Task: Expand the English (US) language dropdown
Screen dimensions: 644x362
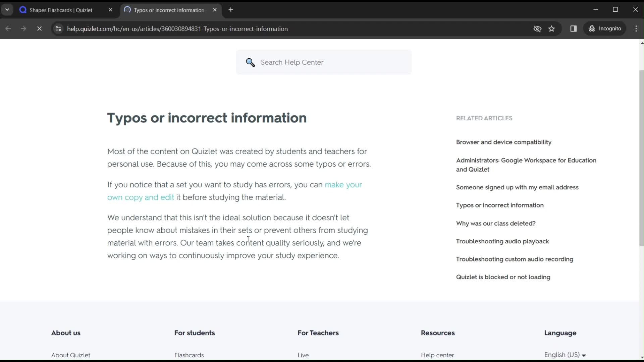Action: [565, 355]
